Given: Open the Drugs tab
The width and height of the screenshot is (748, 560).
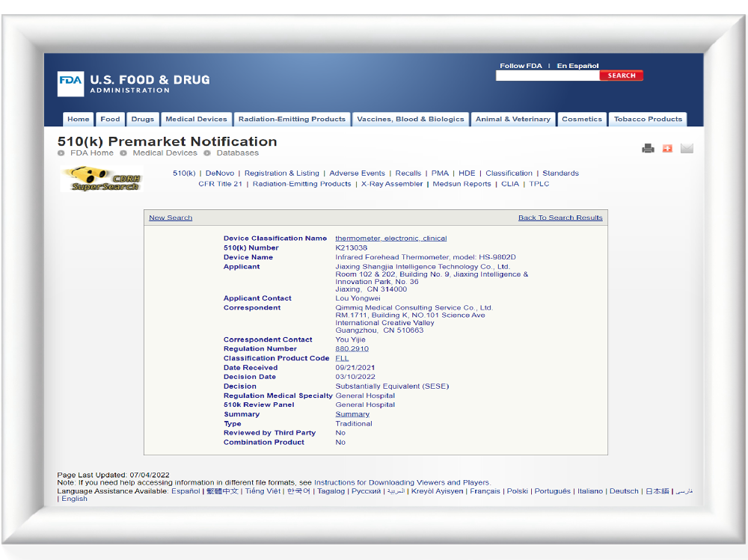Looking at the screenshot, I should point(143,119).
